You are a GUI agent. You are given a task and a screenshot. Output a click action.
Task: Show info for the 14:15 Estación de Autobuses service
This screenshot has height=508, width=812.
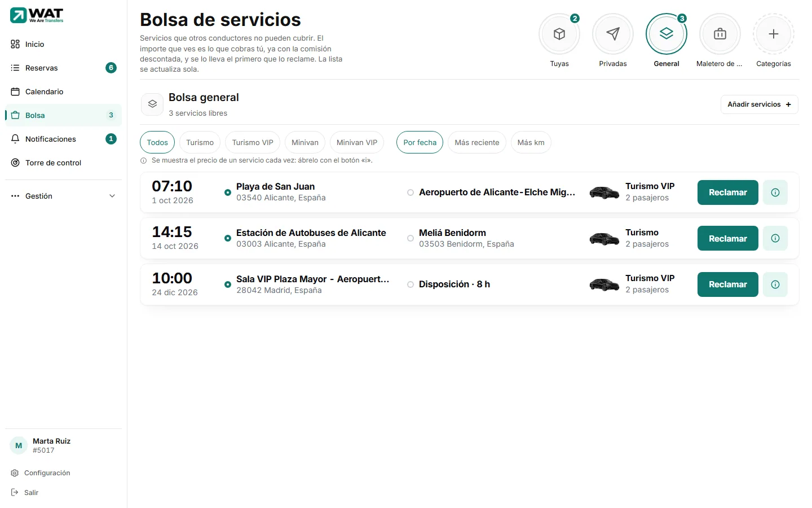pos(775,238)
